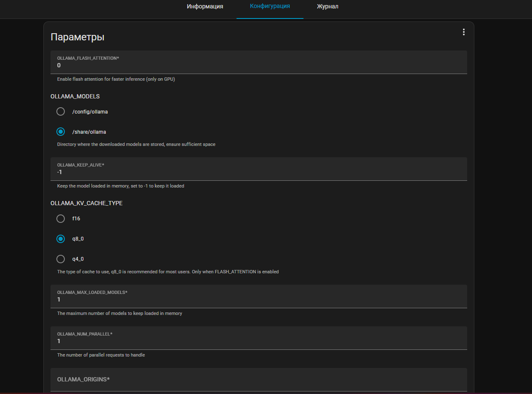Choose q4_0 cache type radio button
This screenshot has height=394, width=532.
coord(61,259)
